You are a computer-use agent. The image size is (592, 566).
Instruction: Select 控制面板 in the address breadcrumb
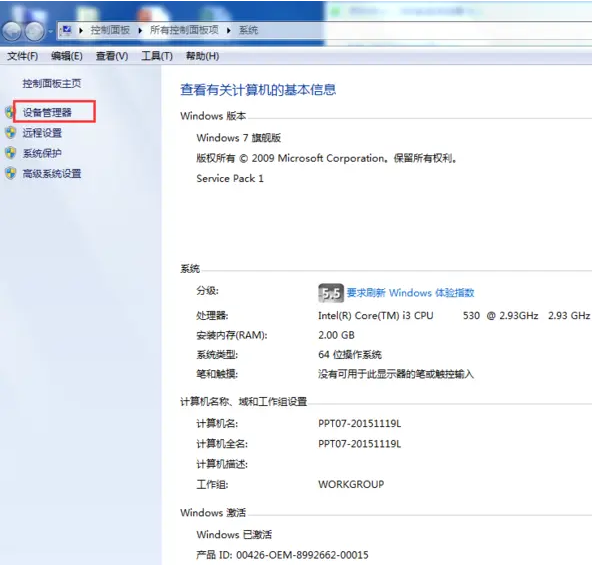point(110,30)
